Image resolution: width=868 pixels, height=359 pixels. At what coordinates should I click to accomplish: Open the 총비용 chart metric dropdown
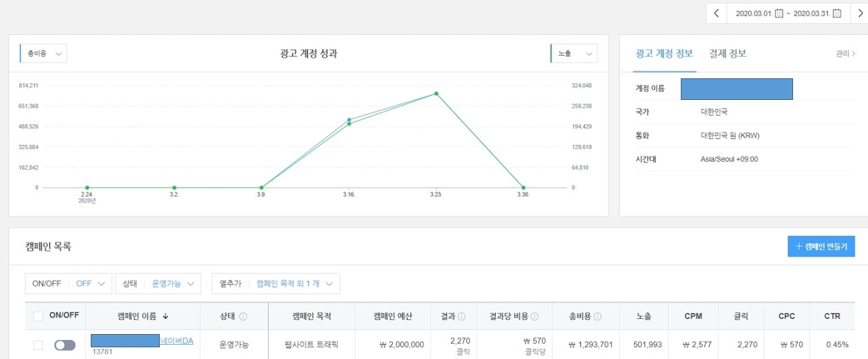[43, 54]
